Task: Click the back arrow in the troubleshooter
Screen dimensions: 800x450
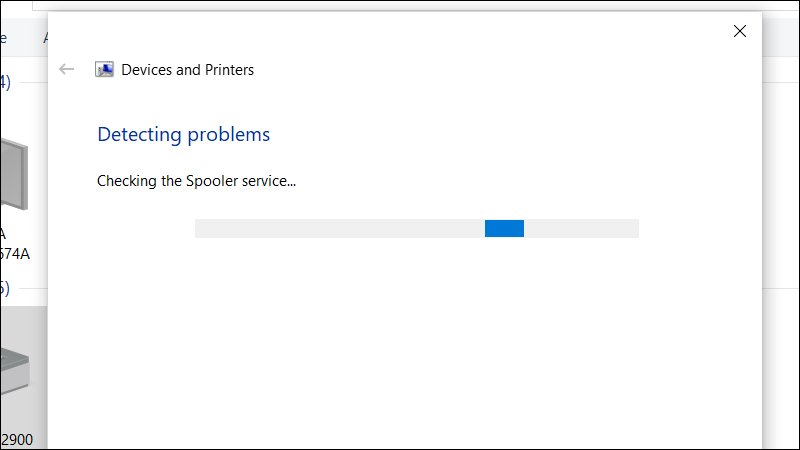Action: [67, 69]
